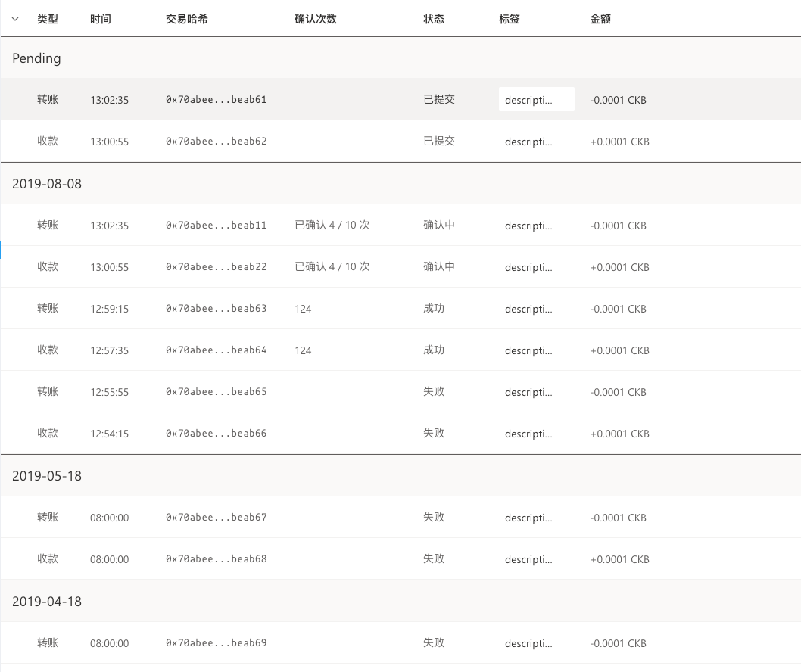Open transaction hash 0x70abee...beab11
801x672 pixels.
coord(216,226)
